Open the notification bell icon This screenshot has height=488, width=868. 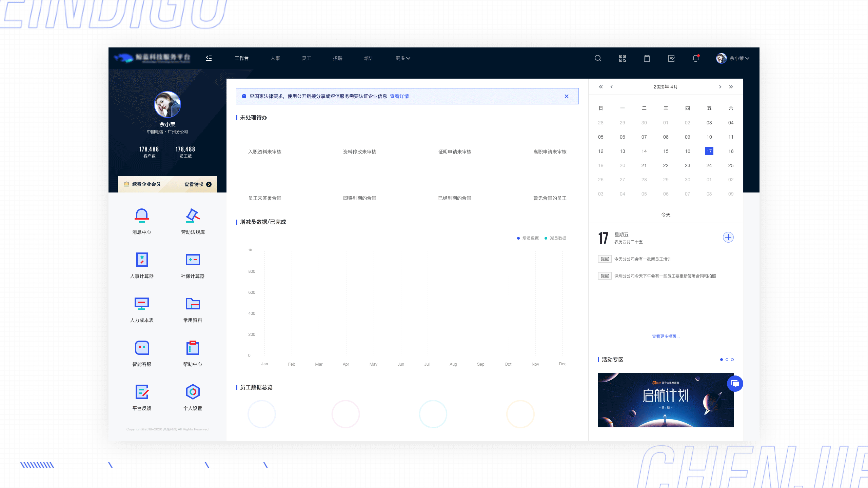[x=695, y=58]
